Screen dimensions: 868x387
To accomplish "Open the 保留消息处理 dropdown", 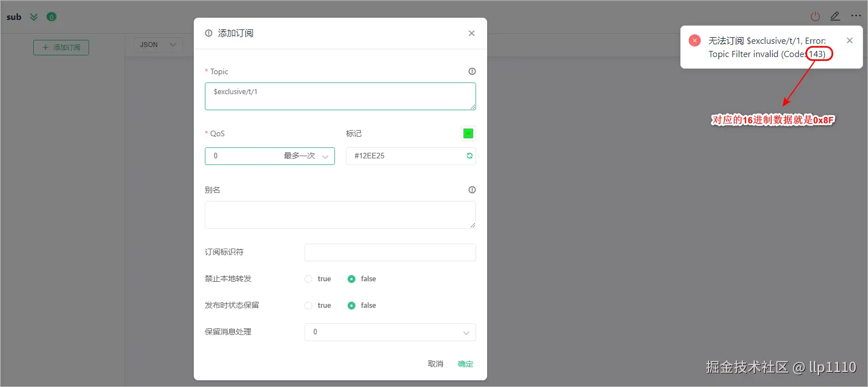I will 390,332.
